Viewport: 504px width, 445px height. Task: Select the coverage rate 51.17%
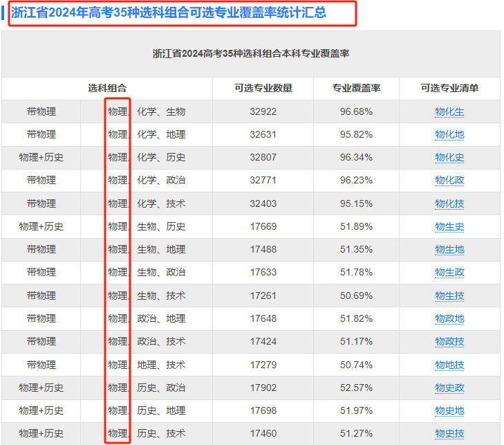356,341
